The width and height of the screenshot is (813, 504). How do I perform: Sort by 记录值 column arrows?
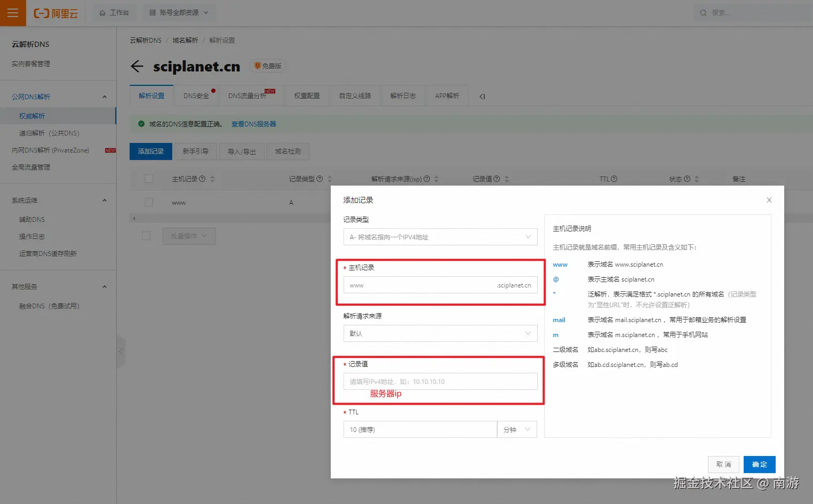click(x=507, y=179)
